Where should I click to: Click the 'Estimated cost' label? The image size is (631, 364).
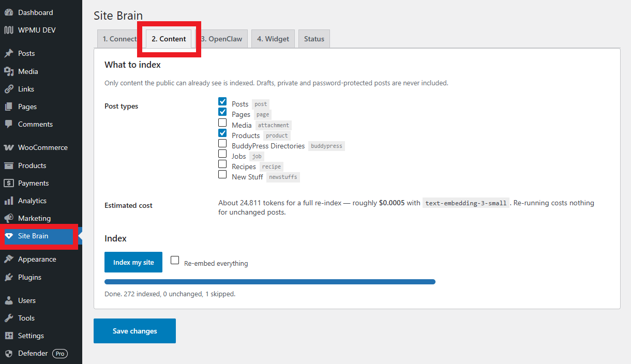point(128,205)
